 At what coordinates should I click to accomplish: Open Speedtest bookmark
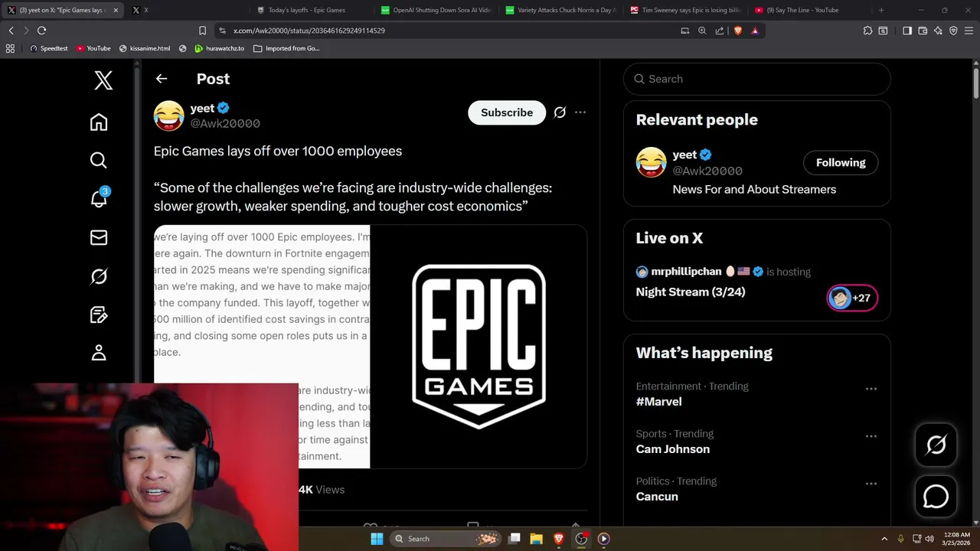point(49,48)
